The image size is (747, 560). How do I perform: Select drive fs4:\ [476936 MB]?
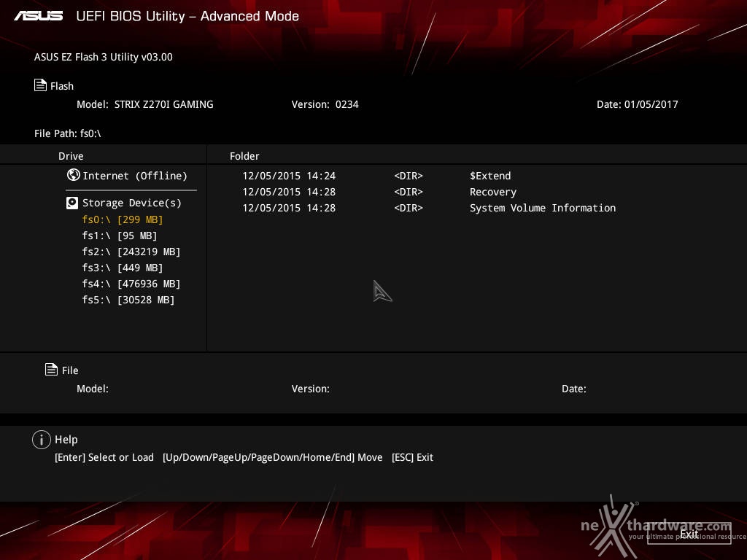(x=131, y=284)
